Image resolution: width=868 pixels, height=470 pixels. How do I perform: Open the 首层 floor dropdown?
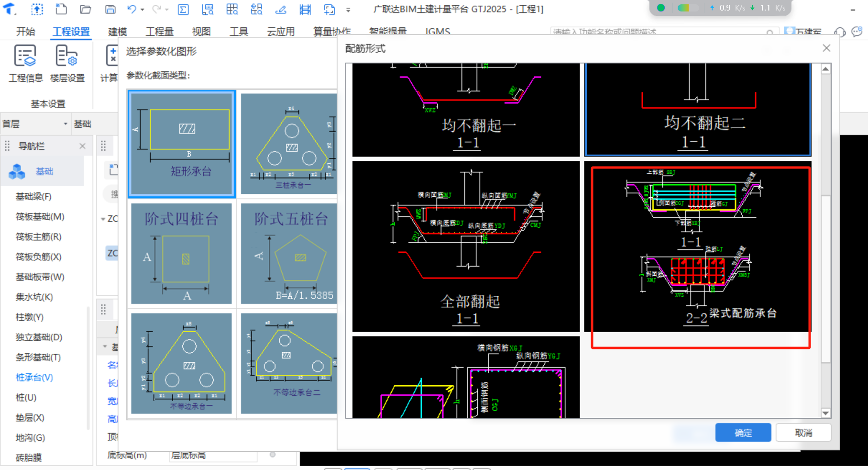[x=65, y=124]
